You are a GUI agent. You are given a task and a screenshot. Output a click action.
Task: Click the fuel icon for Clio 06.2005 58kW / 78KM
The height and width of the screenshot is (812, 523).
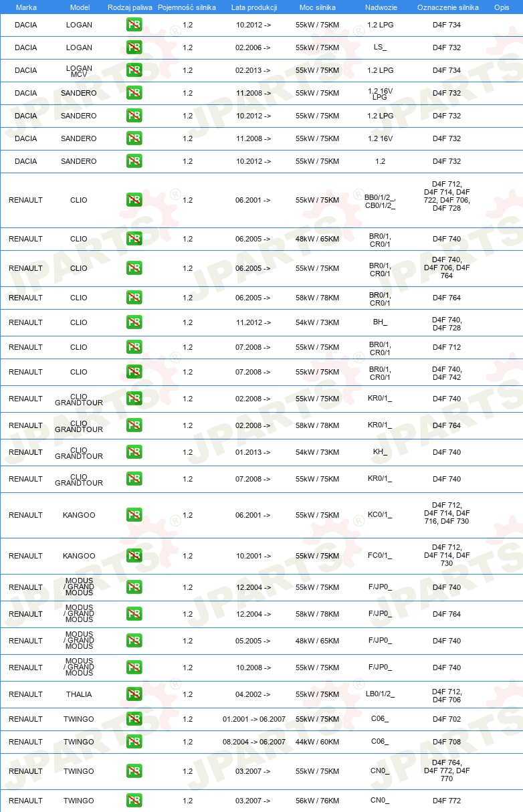pos(134,298)
